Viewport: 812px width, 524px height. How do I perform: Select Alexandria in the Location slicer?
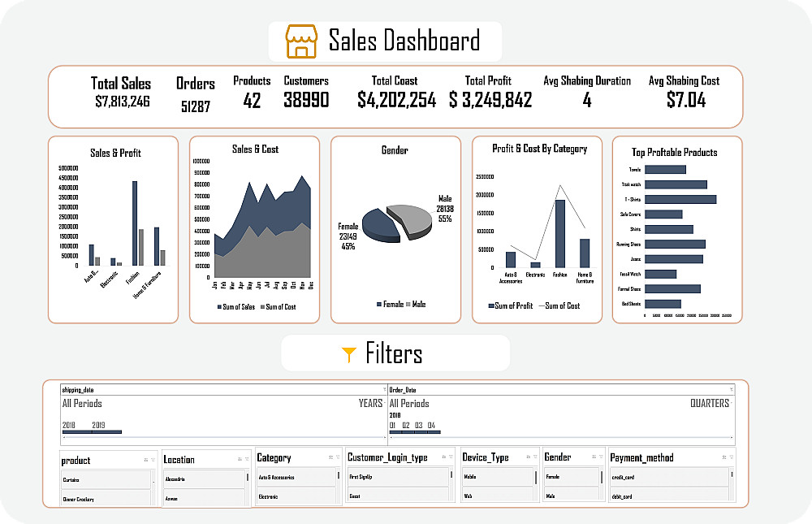(x=204, y=479)
